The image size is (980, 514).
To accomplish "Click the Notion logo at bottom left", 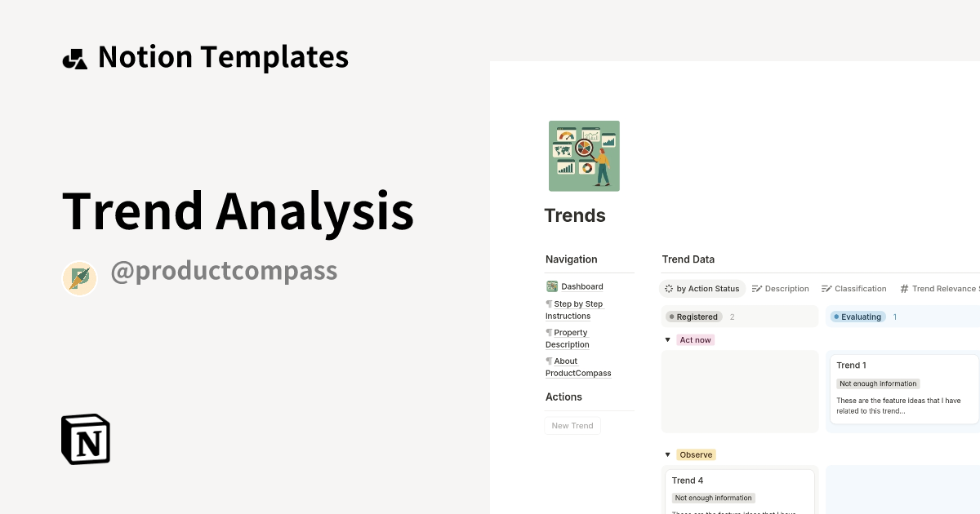I will click(85, 439).
